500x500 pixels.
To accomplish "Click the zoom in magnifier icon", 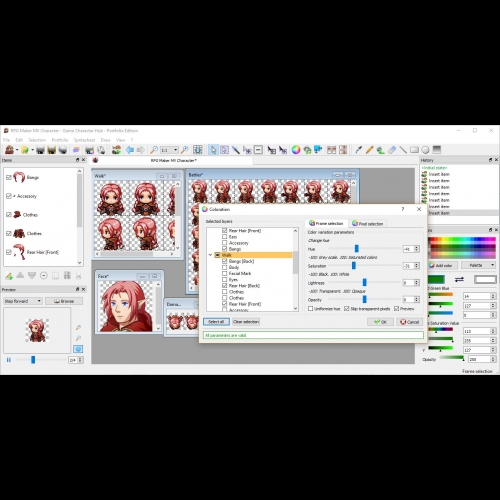I will pos(184,150).
